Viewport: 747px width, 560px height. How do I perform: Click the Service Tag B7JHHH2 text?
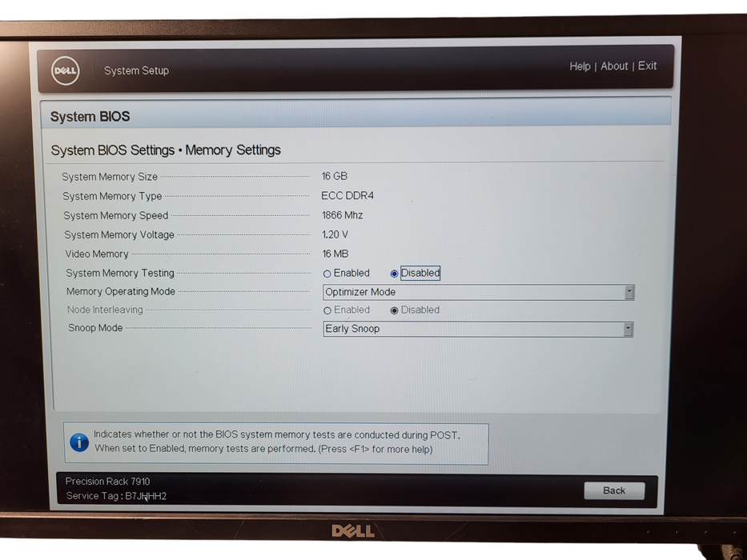point(116,496)
